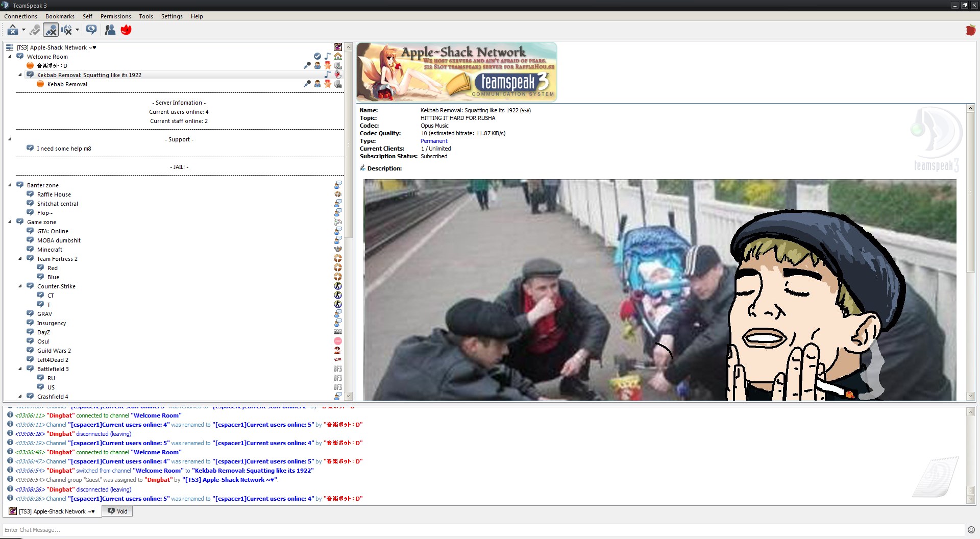This screenshot has width=980, height=539.
Task: Click the DayZ channel icon on right
Action: tap(338, 332)
